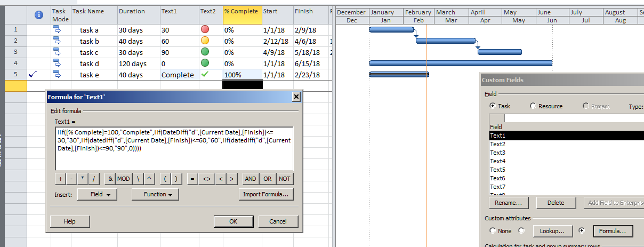
Task: Select Text6 in the field list
Action: [566, 178]
